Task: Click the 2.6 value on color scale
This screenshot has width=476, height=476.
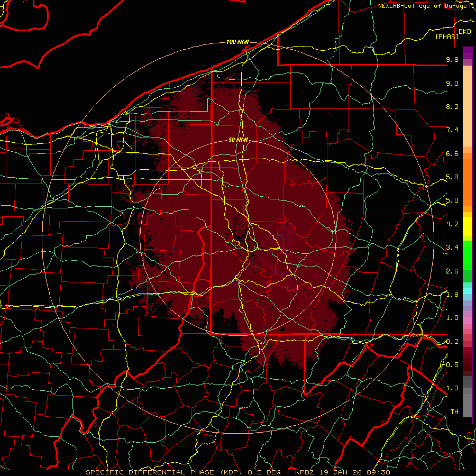Action: (x=452, y=271)
